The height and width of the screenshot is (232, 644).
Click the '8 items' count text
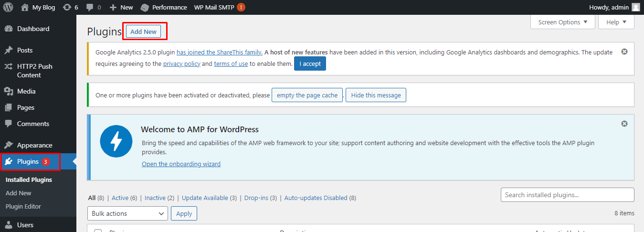[624, 213]
